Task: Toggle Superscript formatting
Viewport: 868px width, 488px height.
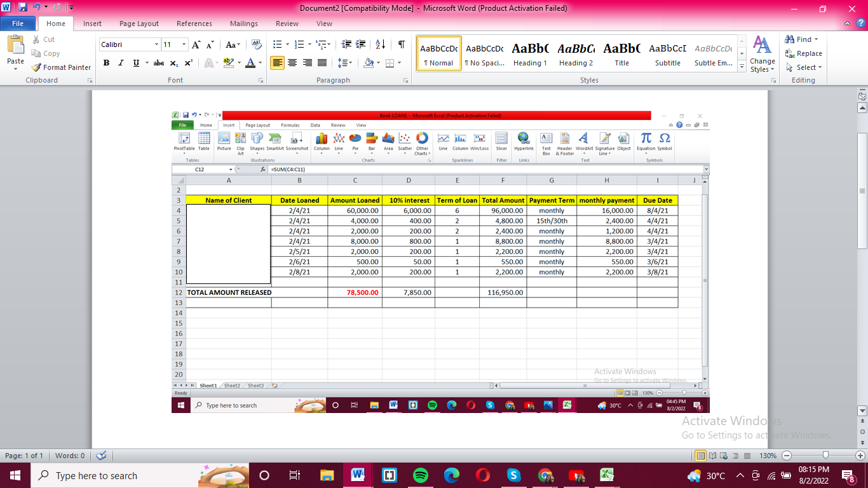Action: click(x=189, y=63)
